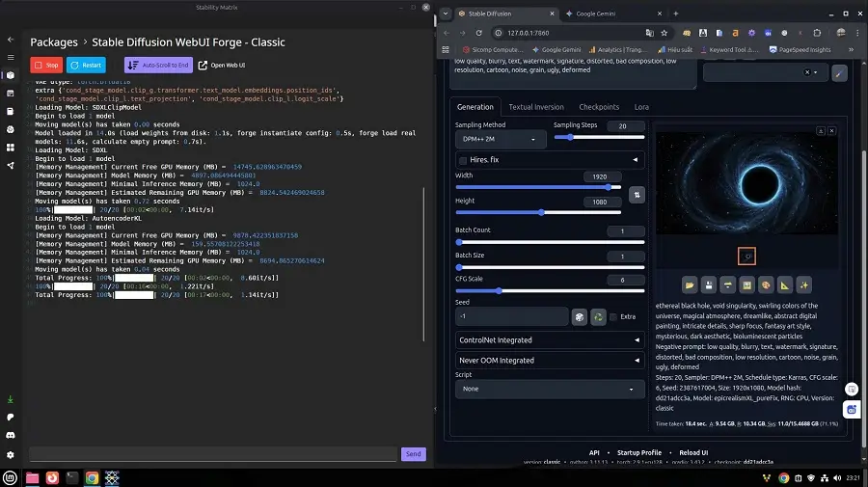Click the CFG Scale slider
This screenshot has width=868, height=487.
[x=499, y=290]
